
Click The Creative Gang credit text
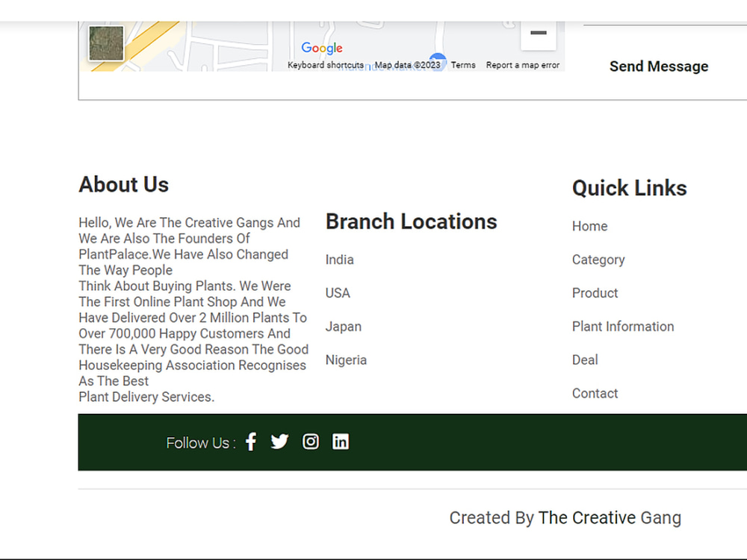610,517
